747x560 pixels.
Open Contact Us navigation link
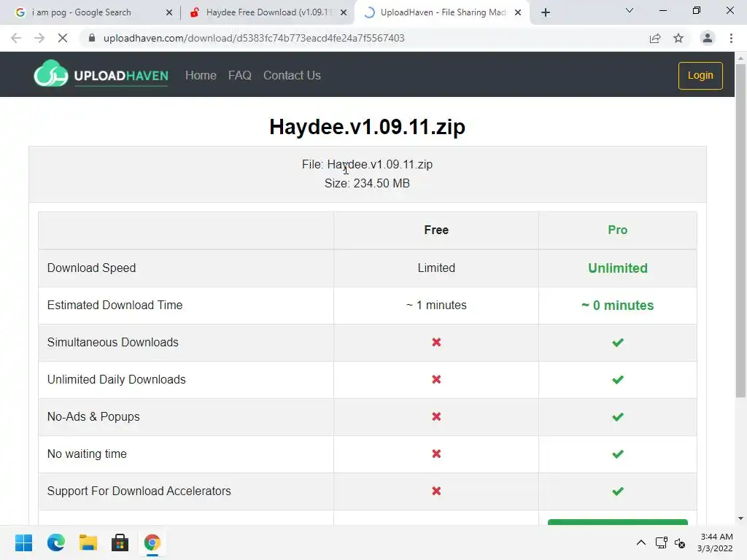click(292, 75)
